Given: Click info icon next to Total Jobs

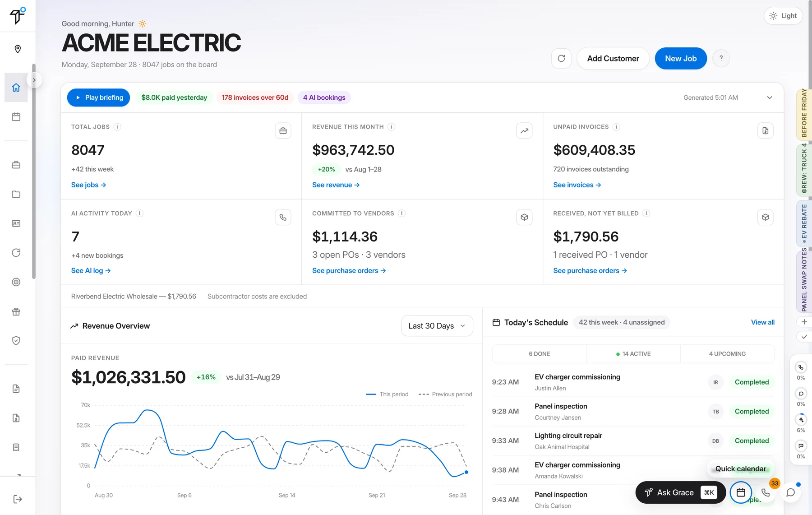Looking at the screenshot, I should [117, 127].
